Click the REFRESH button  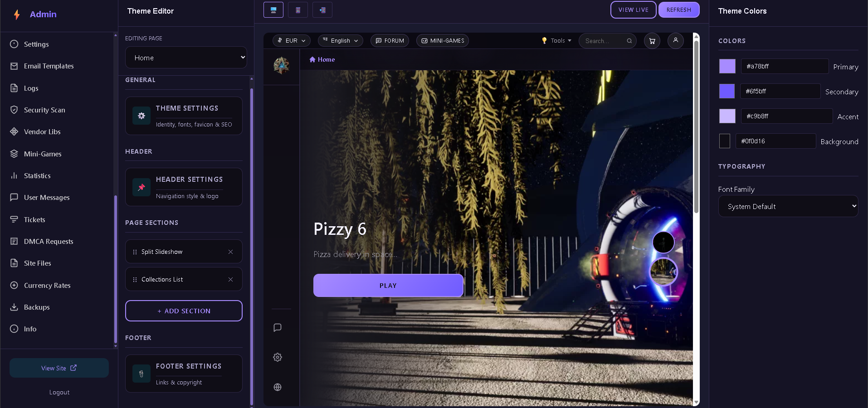679,10
